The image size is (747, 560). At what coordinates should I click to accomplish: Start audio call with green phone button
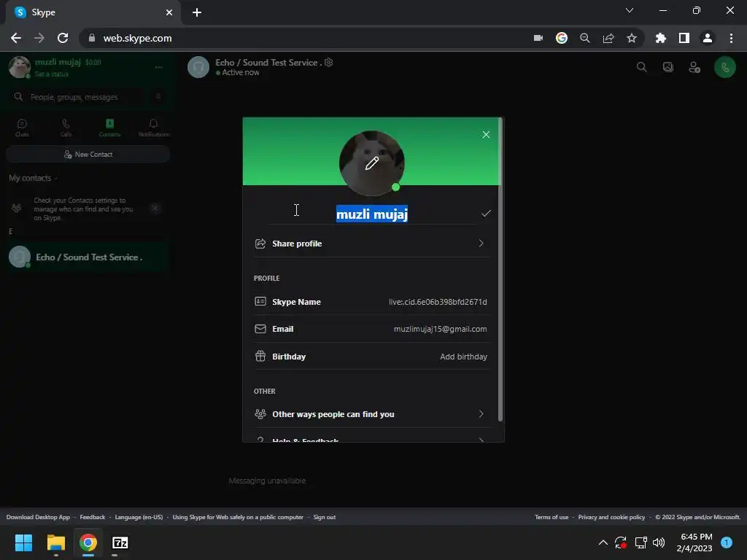point(724,67)
